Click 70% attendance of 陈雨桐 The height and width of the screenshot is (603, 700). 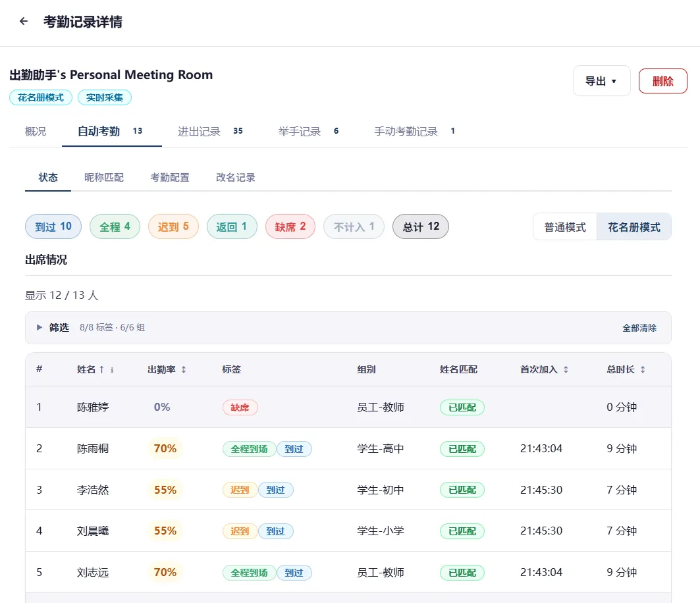coord(165,448)
